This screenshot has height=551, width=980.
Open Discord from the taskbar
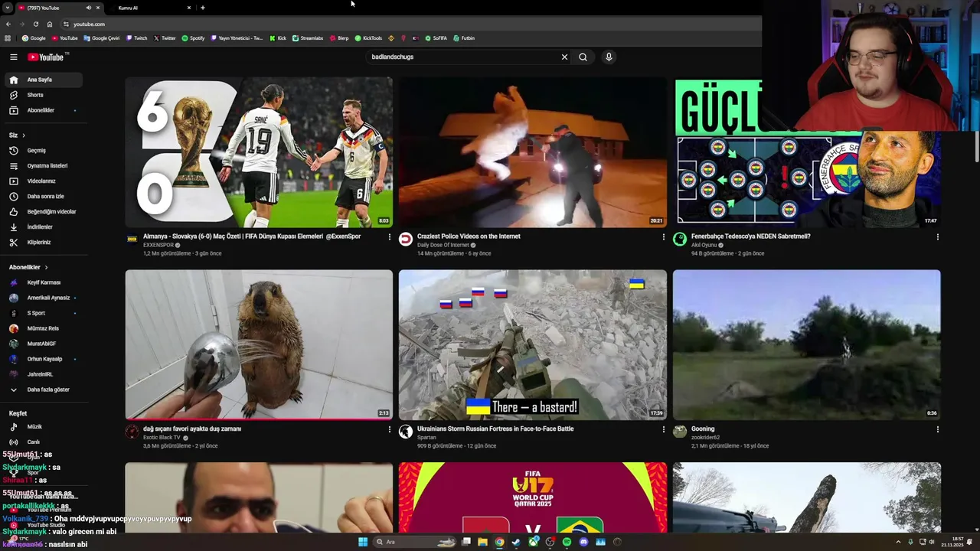583,542
